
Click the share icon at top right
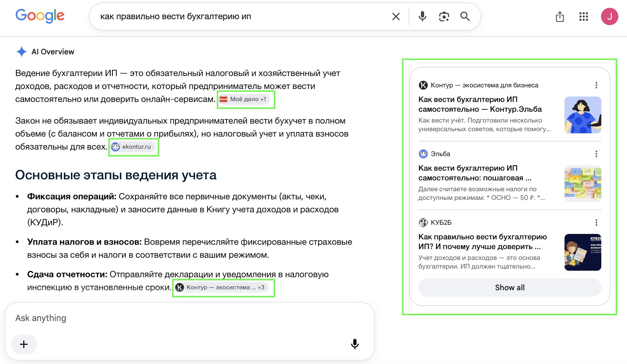(560, 16)
